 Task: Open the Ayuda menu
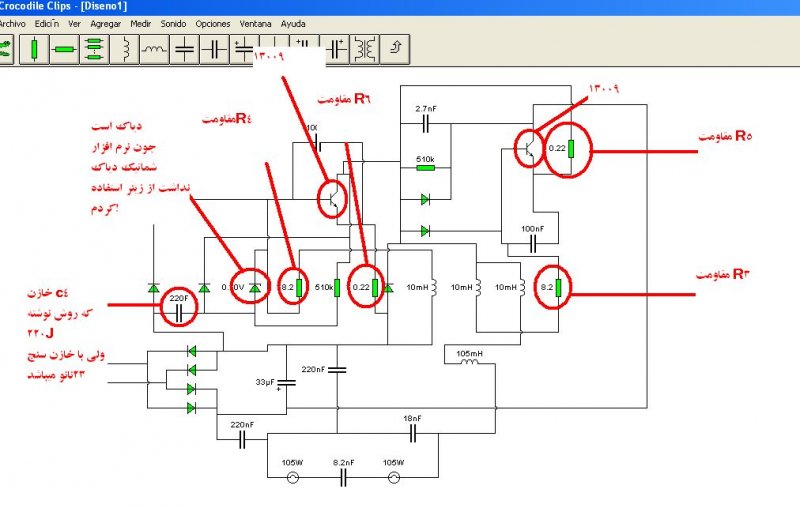[x=293, y=23]
